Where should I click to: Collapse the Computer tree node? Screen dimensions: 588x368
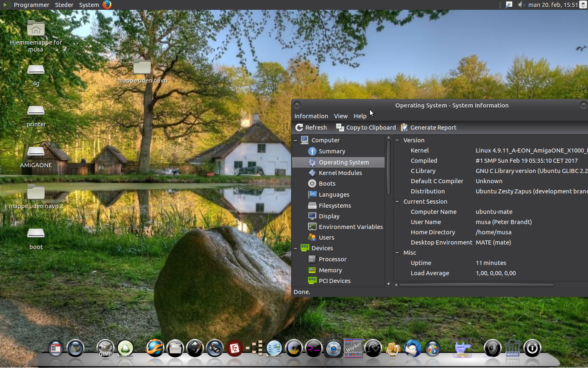click(x=295, y=140)
